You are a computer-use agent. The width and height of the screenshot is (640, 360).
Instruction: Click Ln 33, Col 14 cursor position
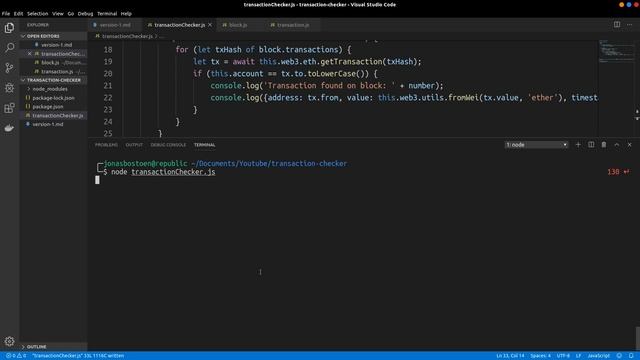tap(510, 356)
